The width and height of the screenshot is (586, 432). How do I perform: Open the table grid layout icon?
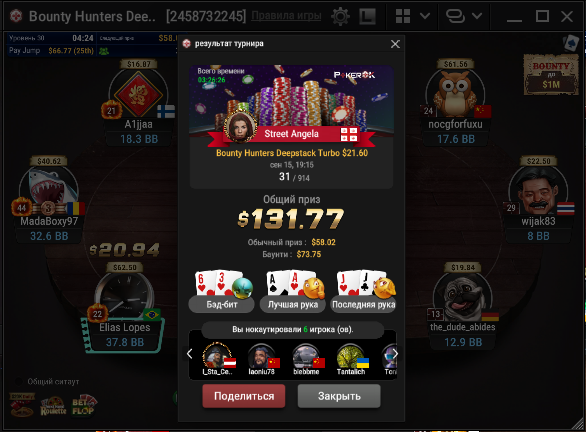(x=403, y=16)
